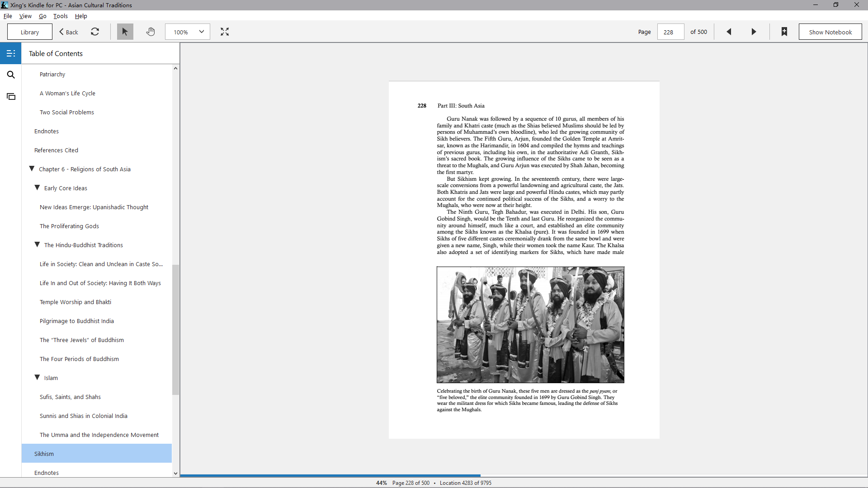This screenshot has height=488, width=868.
Task: Go to Endnotes below Sikhism
Action: [x=47, y=473]
